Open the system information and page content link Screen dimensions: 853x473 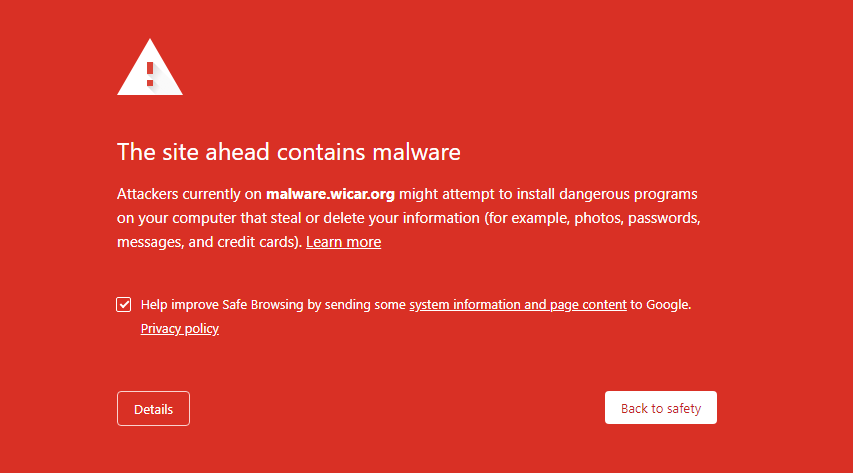pyautogui.click(x=518, y=304)
